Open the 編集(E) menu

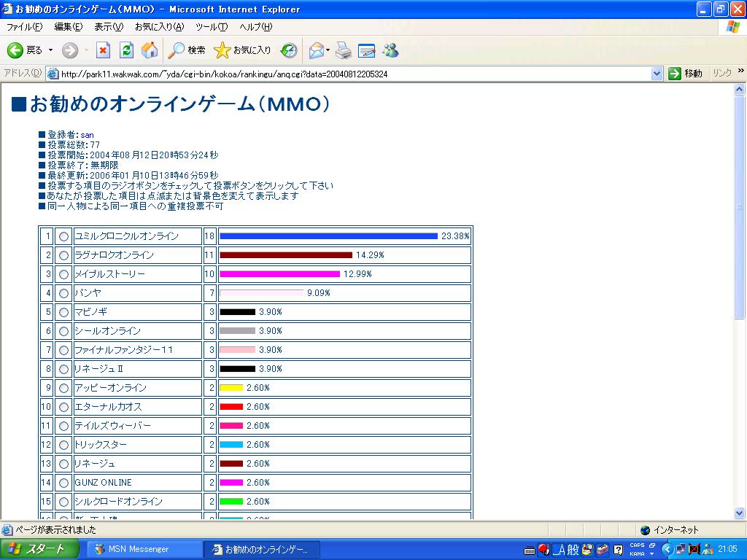[68, 27]
